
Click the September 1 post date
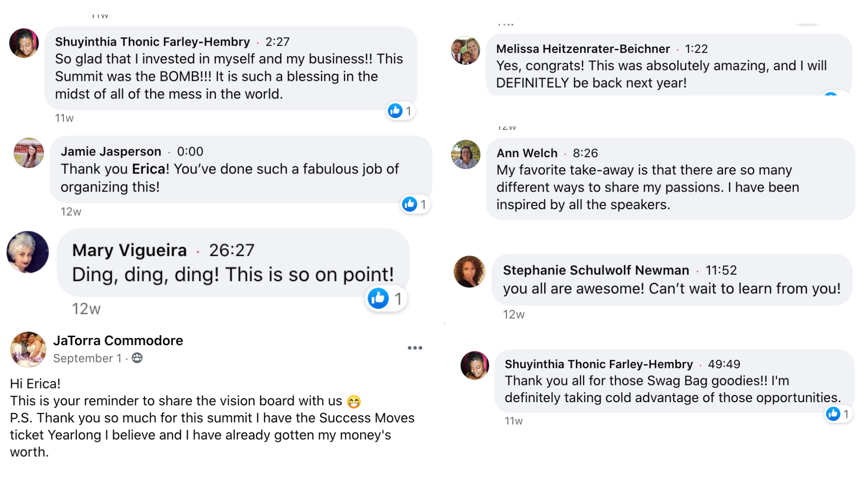pos(87,358)
